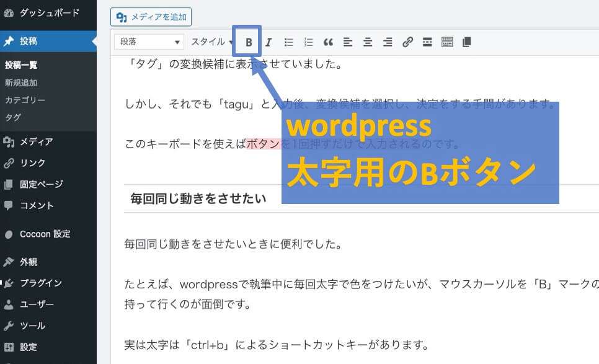
Task: Open the メディア sidebar menu
Action: (36, 142)
